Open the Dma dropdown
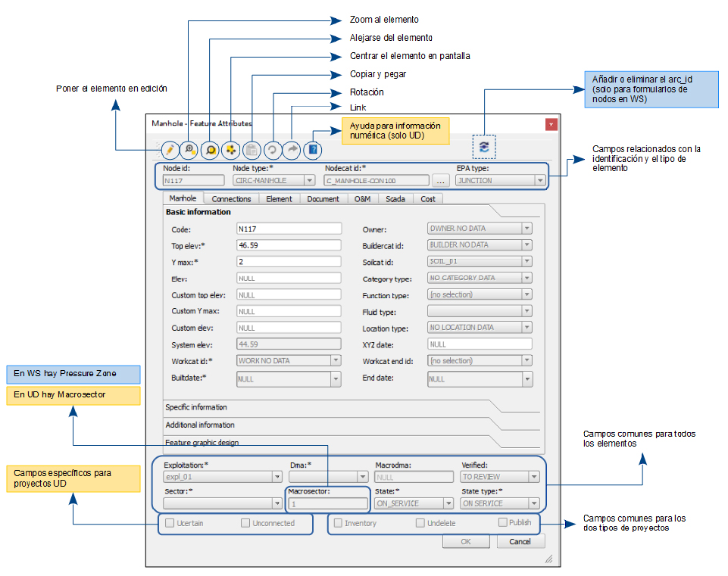Screen dimensions: 728x576 328,477
